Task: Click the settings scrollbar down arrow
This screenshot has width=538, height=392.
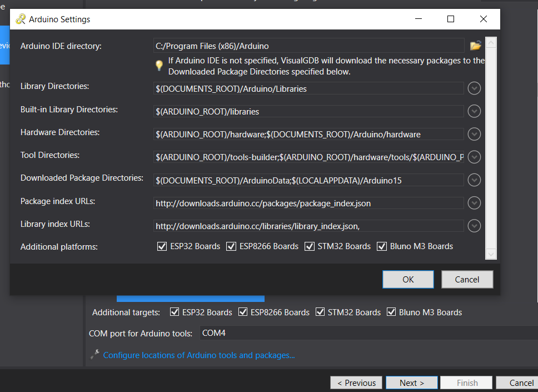Action: 491,254
